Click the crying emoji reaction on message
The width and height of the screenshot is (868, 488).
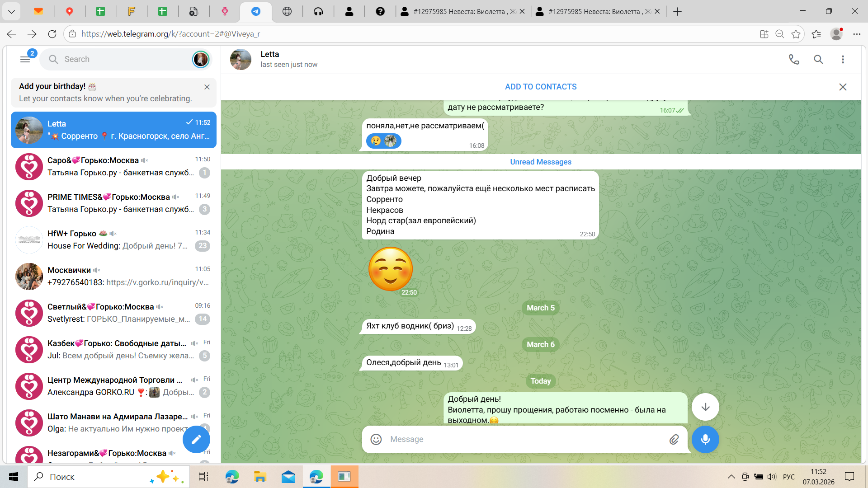pyautogui.click(x=376, y=141)
